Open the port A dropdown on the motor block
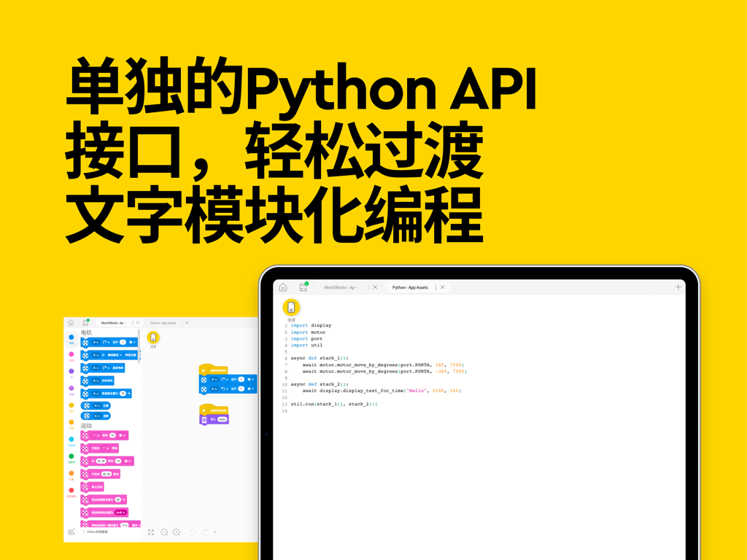This screenshot has width=747, height=560. click(x=214, y=379)
